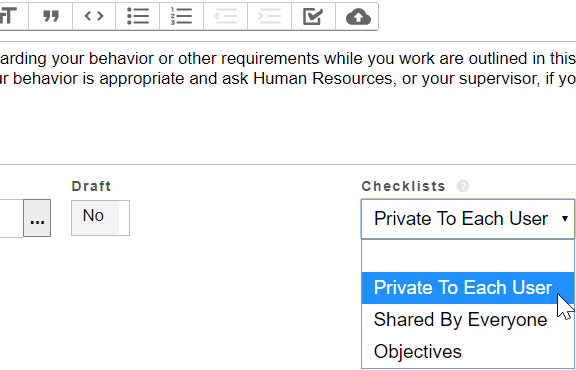Create a numbered list
This screenshot has width=576, height=370.
181,16
